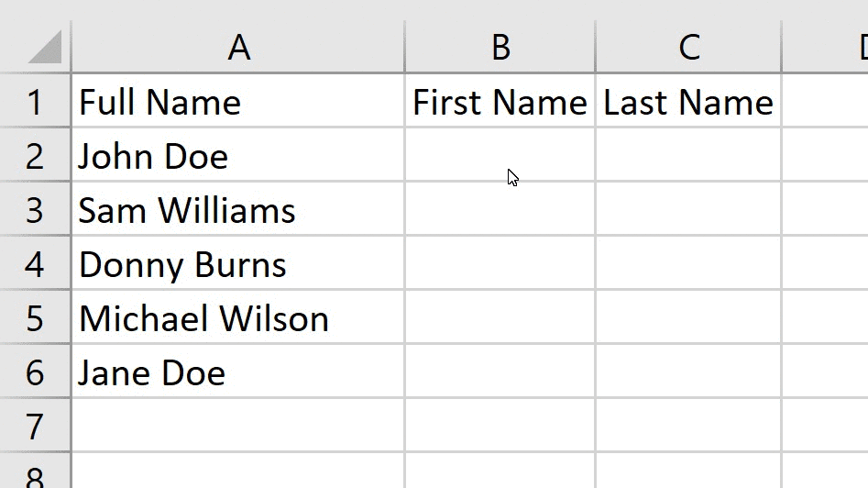Select column C header
The image size is (868, 488).
[688, 47]
